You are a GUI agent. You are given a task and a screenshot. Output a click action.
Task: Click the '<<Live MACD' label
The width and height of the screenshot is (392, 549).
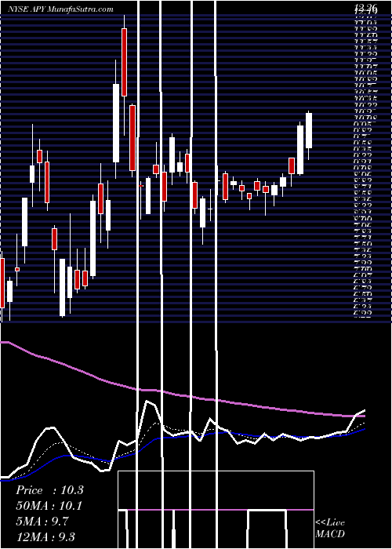(x=330, y=529)
